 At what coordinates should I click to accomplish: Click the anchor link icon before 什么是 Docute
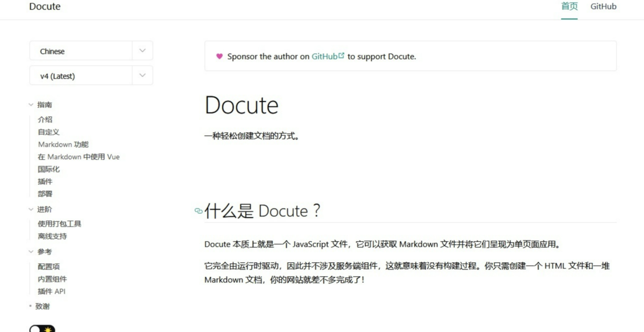tap(199, 211)
